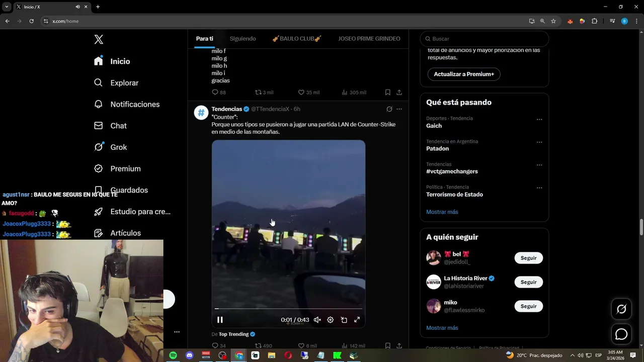Toggle picture-in-picture for the video
This screenshot has height=362, width=644.
(344, 320)
